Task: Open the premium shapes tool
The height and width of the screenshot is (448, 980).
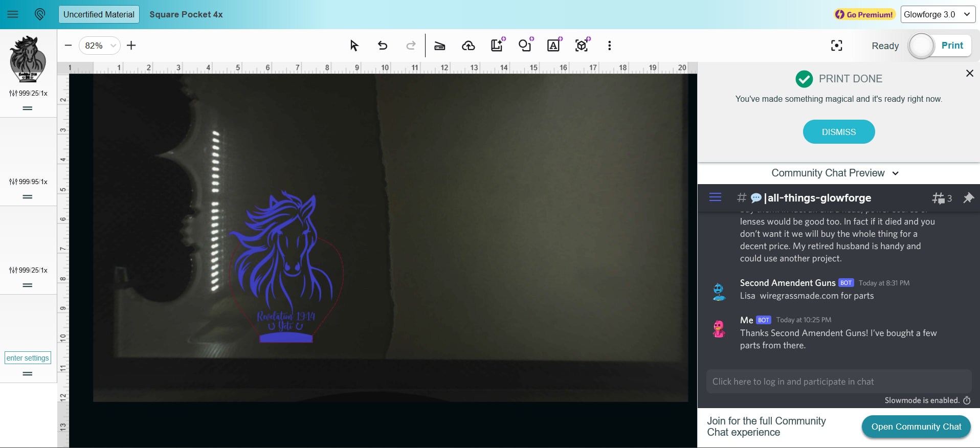Action: point(525,46)
